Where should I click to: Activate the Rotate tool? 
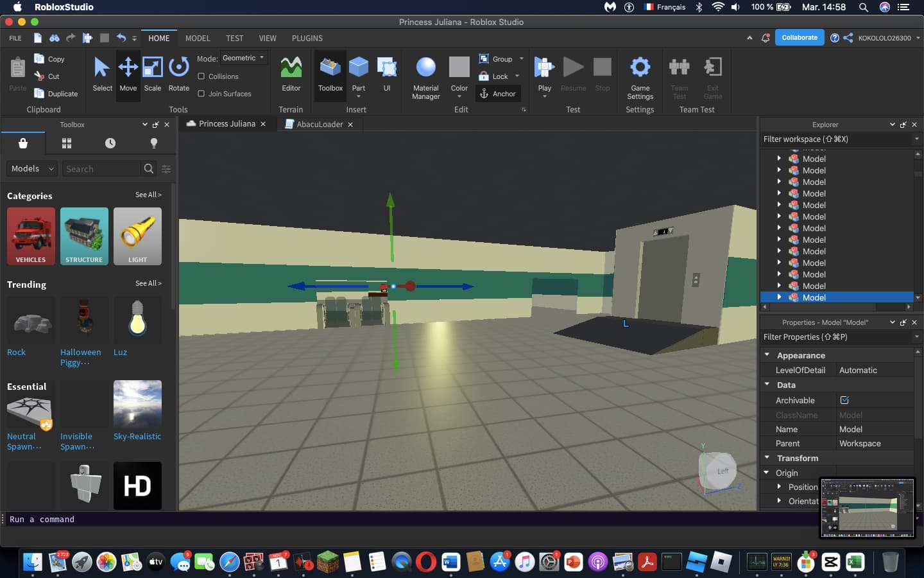pos(178,74)
